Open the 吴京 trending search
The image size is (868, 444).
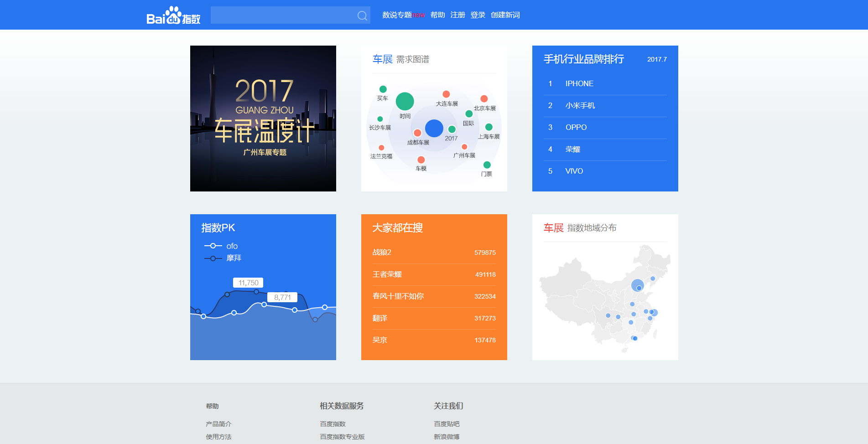coord(434,340)
